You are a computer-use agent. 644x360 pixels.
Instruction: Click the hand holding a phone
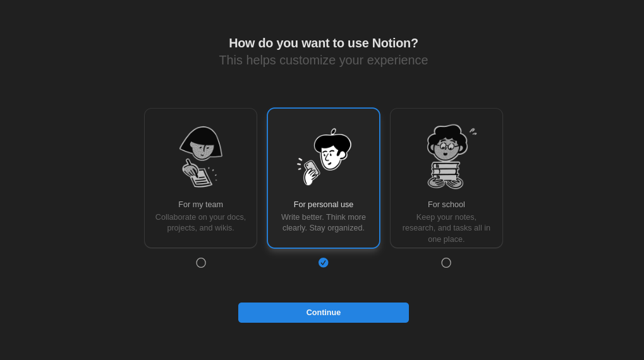point(311,173)
